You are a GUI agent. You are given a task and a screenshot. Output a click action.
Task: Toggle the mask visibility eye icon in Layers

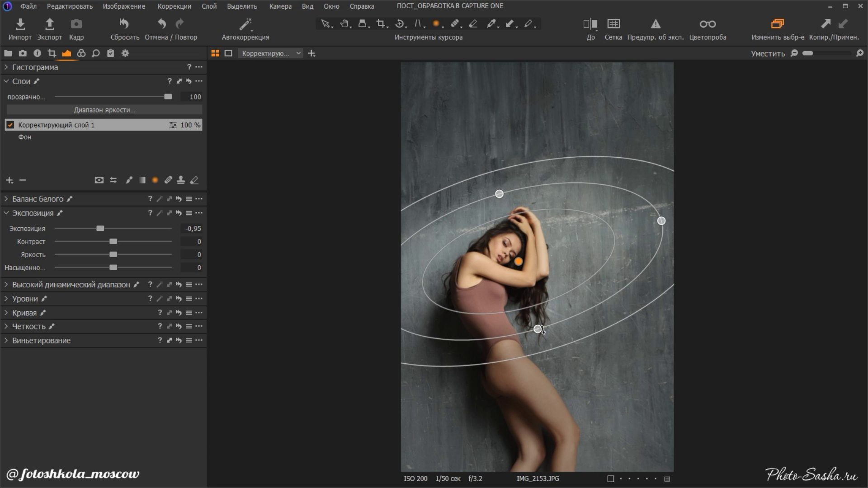[x=99, y=180]
